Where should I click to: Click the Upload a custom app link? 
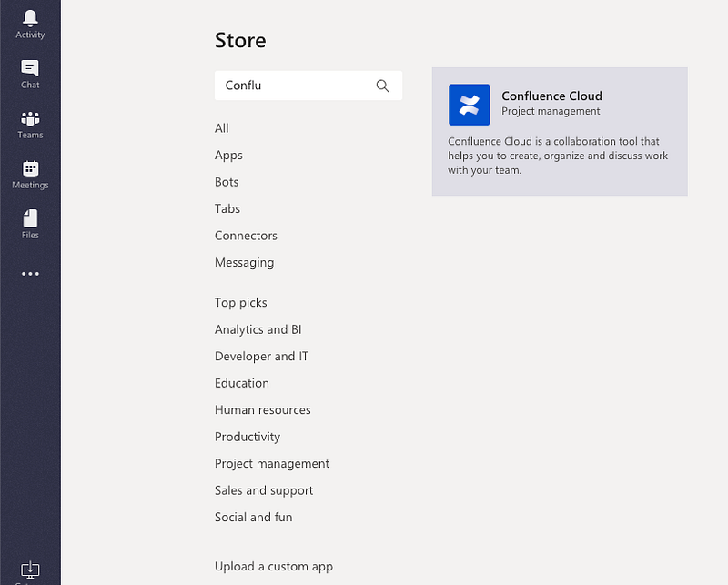274,567
